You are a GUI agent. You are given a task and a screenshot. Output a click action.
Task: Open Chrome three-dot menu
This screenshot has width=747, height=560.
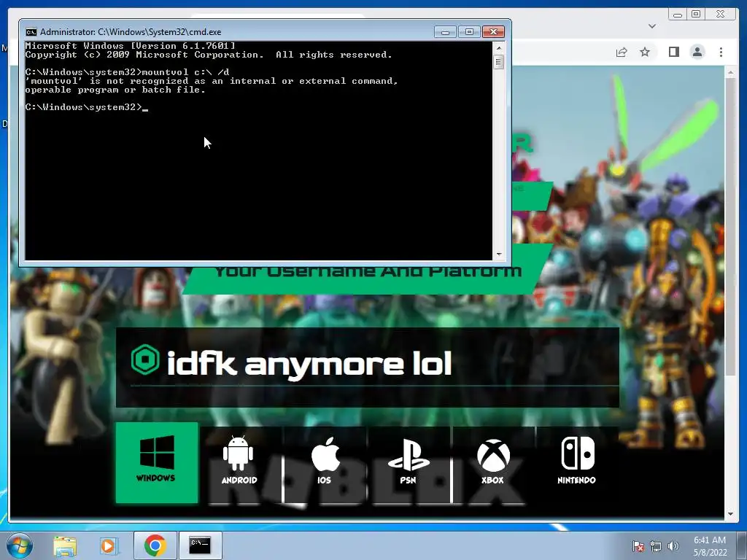(x=721, y=52)
